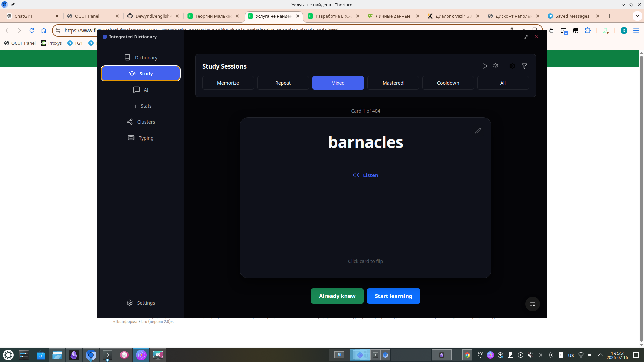Open the first gear settings icon in Study Sessions
The height and width of the screenshot is (362, 644).
pyautogui.click(x=496, y=66)
